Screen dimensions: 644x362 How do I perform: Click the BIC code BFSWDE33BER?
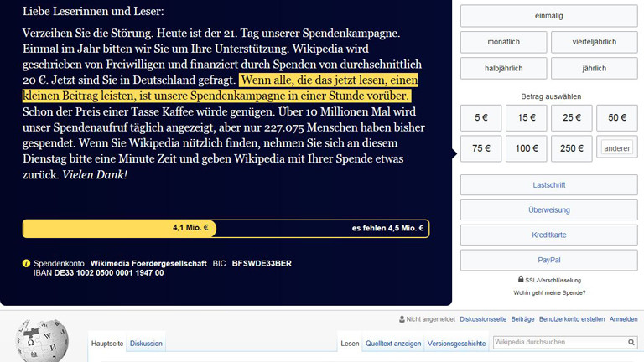262,263
